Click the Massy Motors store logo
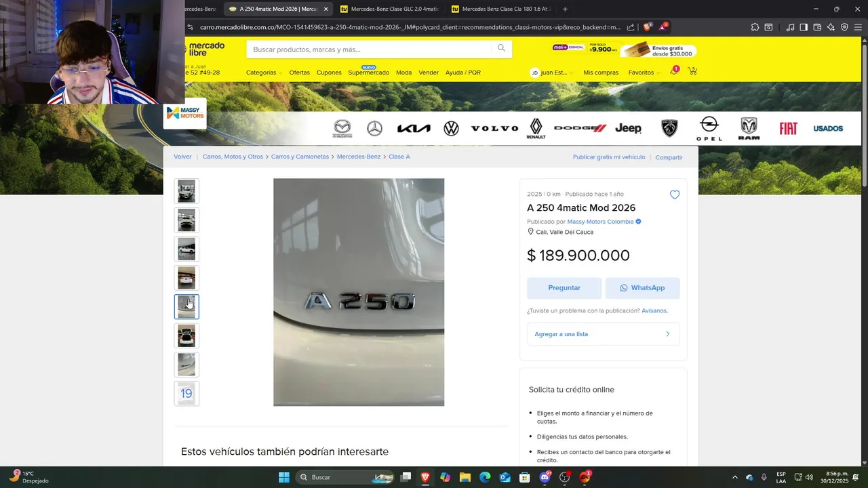Viewport: 868px width, 488px height. click(x=185, y=113)
